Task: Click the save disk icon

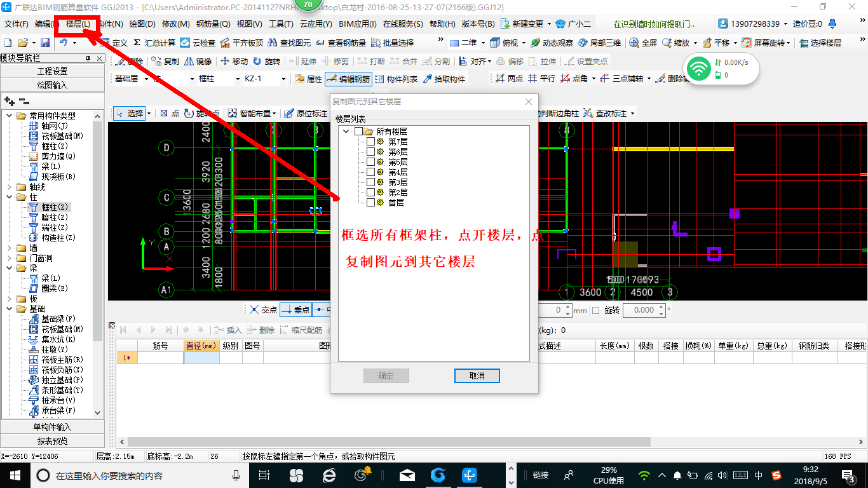Action: (45, 43)
